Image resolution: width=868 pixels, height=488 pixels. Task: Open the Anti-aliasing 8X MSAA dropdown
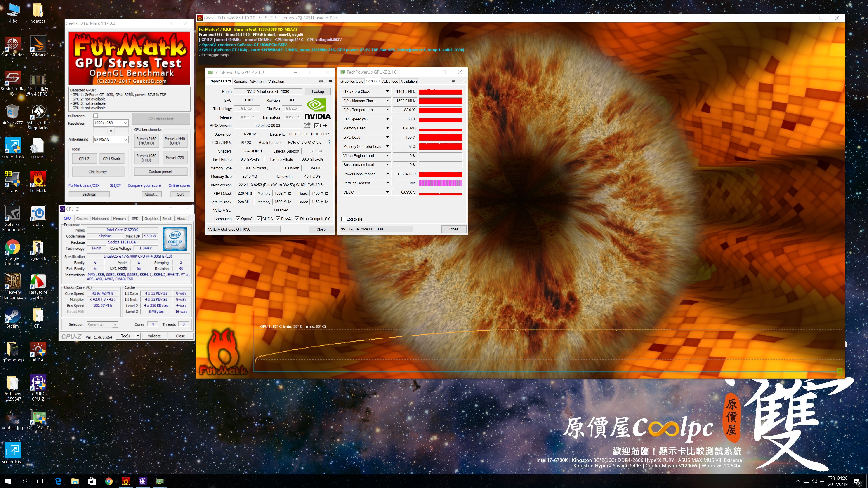click(111, 139)
